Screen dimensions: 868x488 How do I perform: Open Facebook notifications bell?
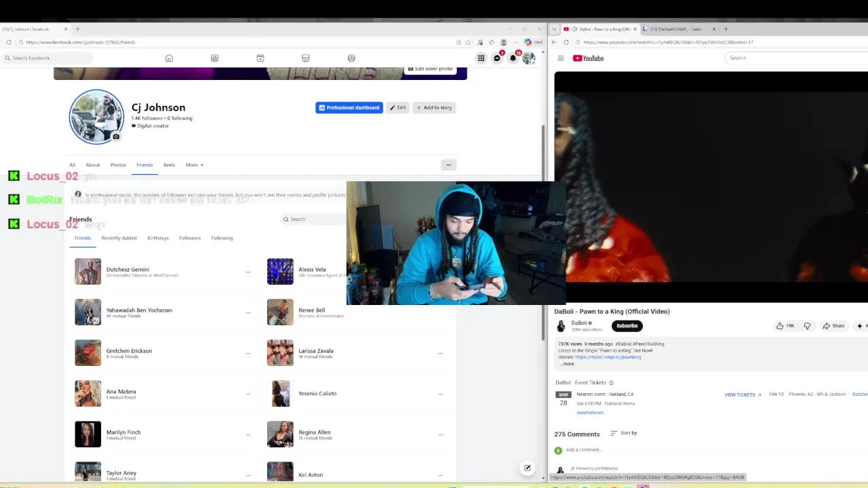513,58
